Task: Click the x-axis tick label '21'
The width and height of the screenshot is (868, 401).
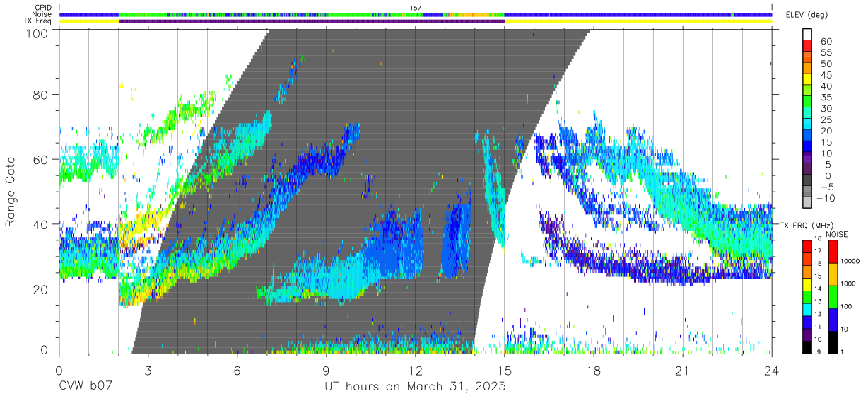Action: click(x=683, y=371)
